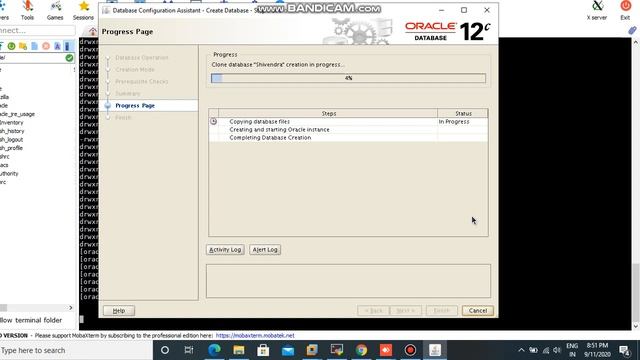Click the Alert Log button
640x360 pixels.
tap(265, 249)
